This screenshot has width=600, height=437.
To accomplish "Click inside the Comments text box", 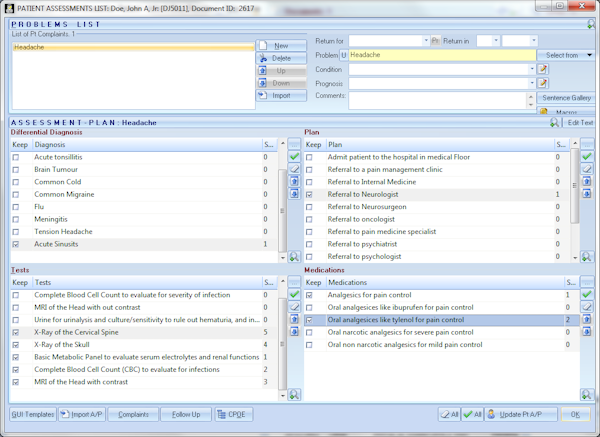I will coord(438,101).
